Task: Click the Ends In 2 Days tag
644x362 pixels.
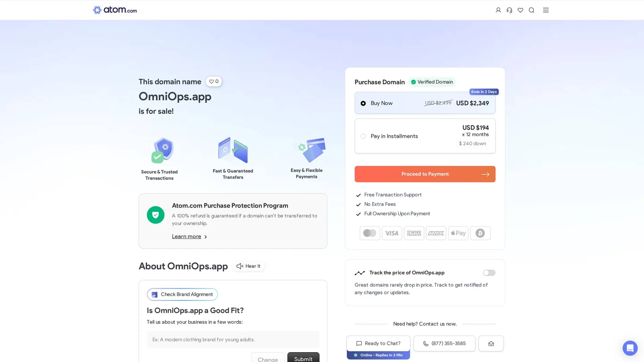Action: (x=484, y=92)
